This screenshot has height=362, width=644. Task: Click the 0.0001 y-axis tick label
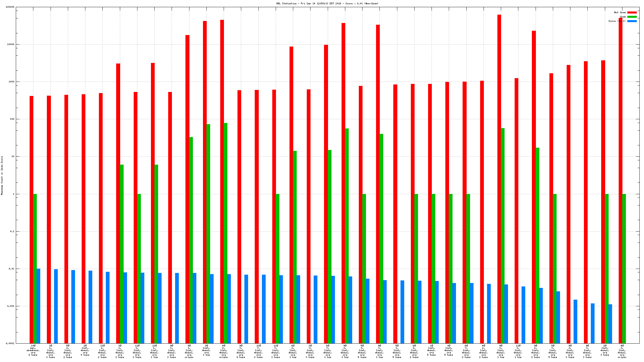pos(11,344)
